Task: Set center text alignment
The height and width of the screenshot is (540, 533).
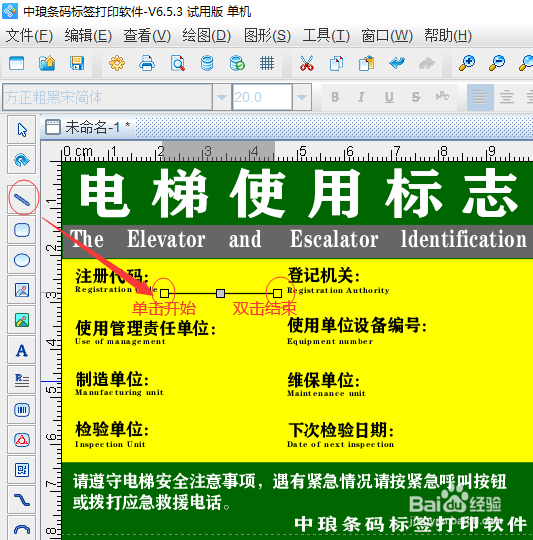Action: point(507,97)
